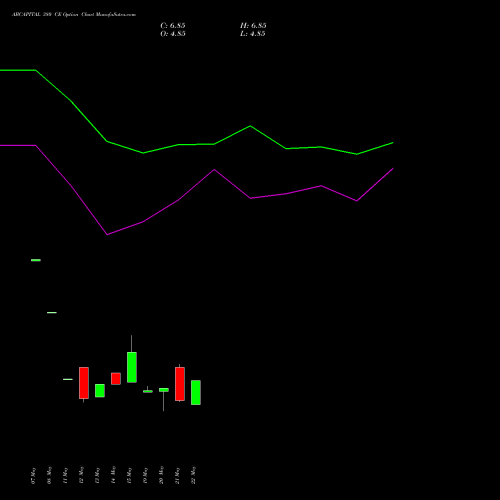Click the '13 May' date axis label
This screenshot has height=500, width=500.
click(x=97, y=476)
